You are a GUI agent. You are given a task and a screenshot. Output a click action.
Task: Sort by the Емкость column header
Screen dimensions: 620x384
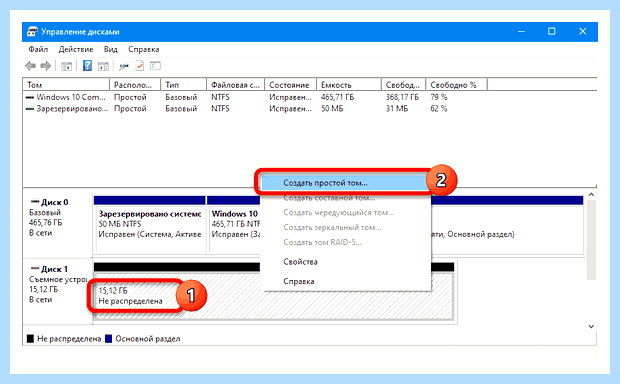point(349,85)
